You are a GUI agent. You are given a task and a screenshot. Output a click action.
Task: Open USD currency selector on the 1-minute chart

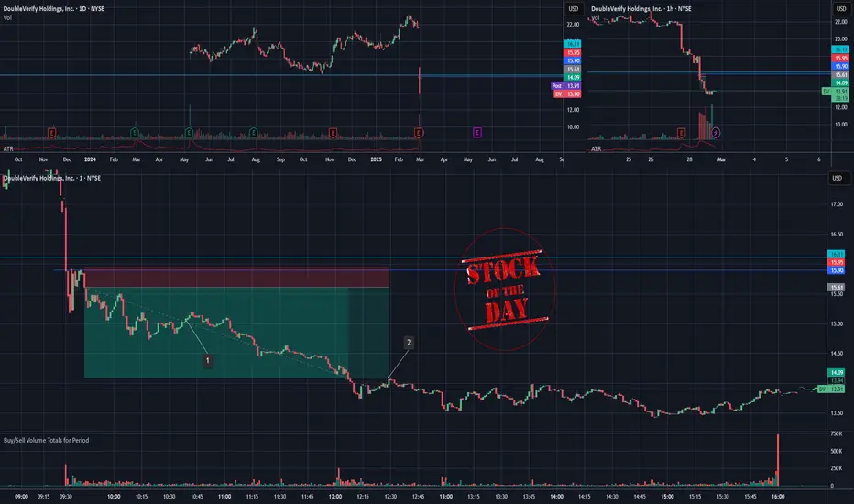click(x=838, y=178)
